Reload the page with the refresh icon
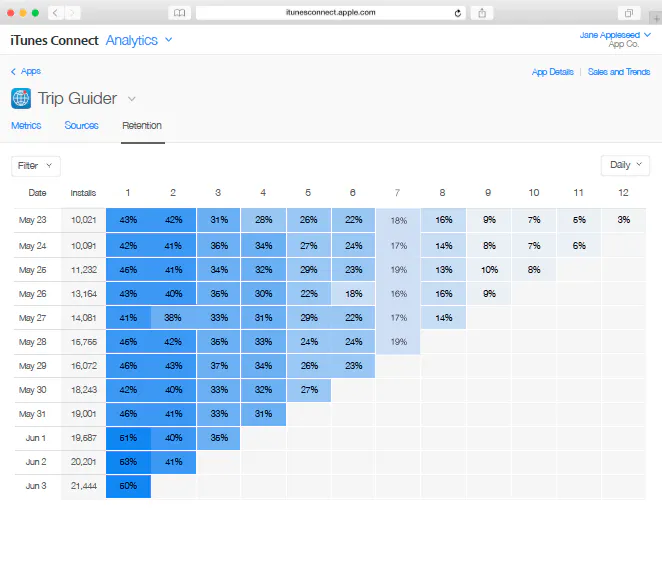 (458, 13)
